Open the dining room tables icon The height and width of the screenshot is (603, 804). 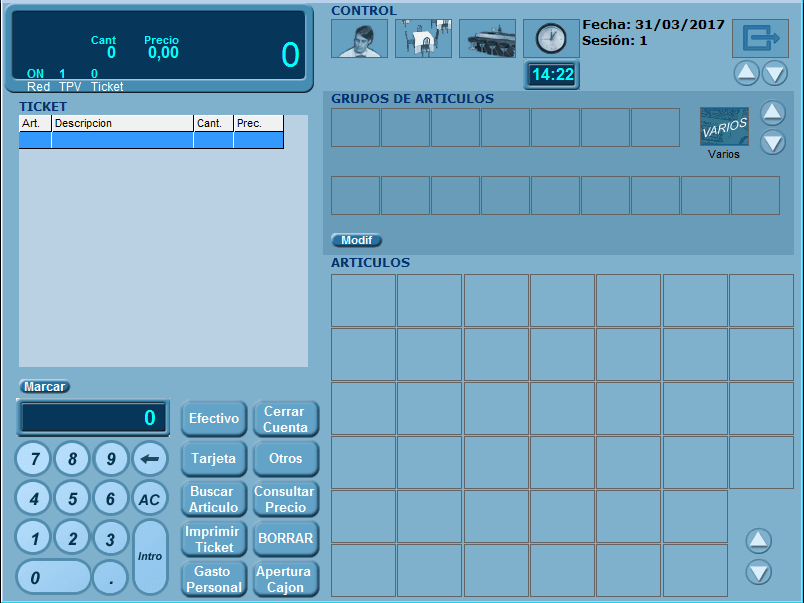pyautogui.click(x=423, y=39)
